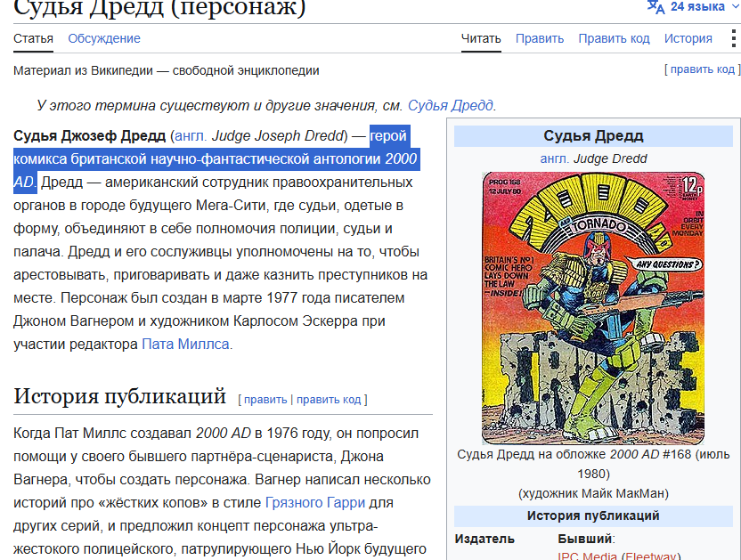Click the page title Судья Дредд (персонаж)
741x560 pixels.
[x=159, y=7]
